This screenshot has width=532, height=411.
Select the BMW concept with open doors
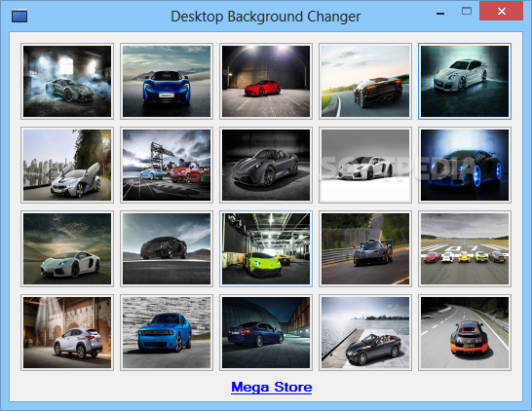[x=67, y=166]
